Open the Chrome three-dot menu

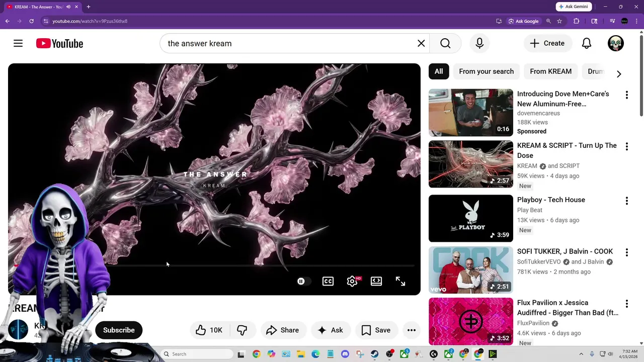click(x=636, y=21)
